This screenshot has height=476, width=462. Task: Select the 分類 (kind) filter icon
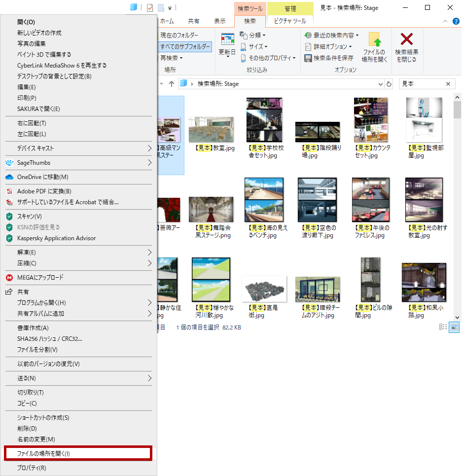[244, 35]
